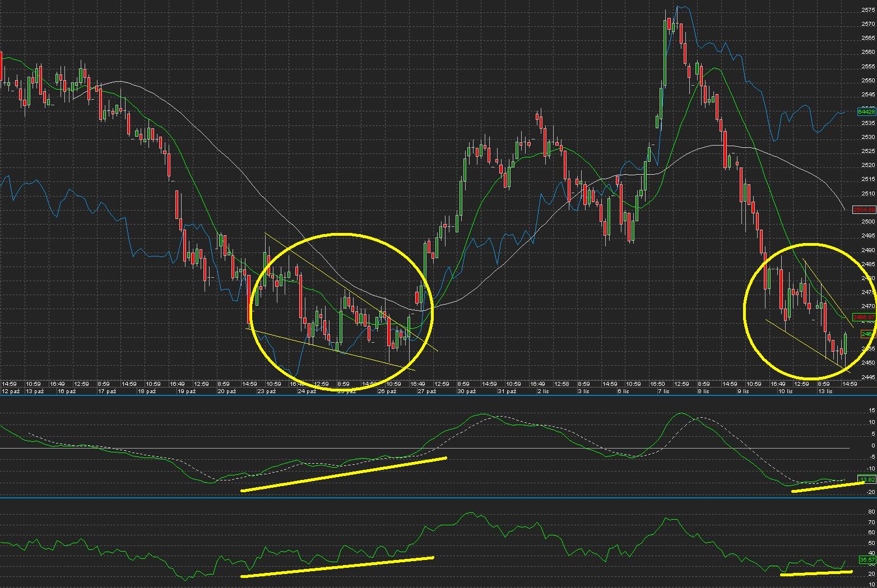Image resolution: width=877 pixels, height=588 pixels.
Task: Select the 16 paź date label
Action: click(67, 391)
